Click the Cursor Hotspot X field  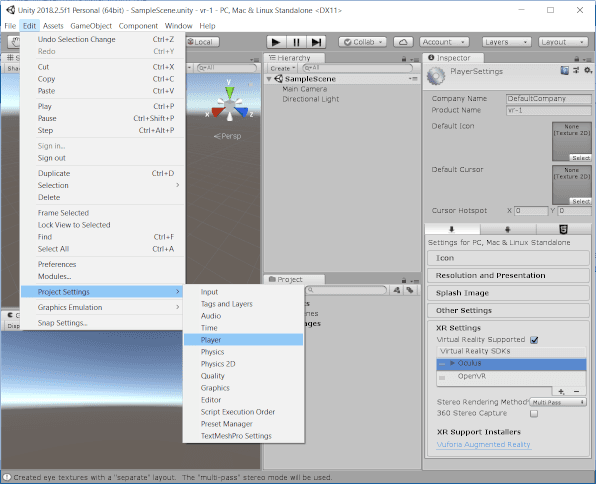click(531, 211)
